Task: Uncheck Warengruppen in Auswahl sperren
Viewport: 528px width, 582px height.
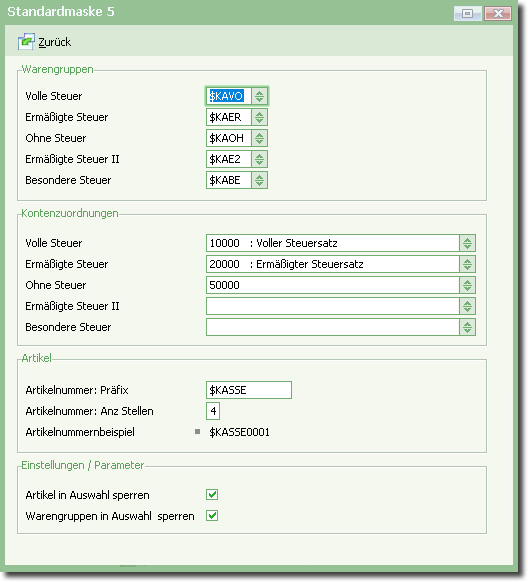Action: click(x=212, y=516)
